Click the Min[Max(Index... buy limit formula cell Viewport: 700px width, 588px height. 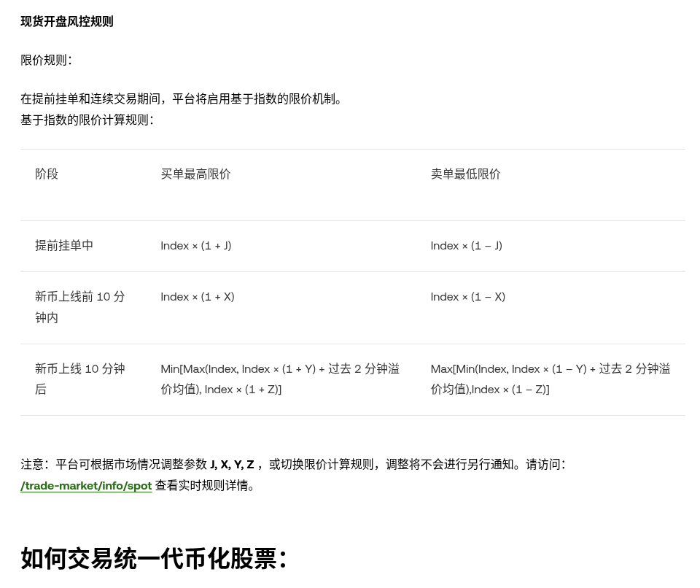click(280, 379)
